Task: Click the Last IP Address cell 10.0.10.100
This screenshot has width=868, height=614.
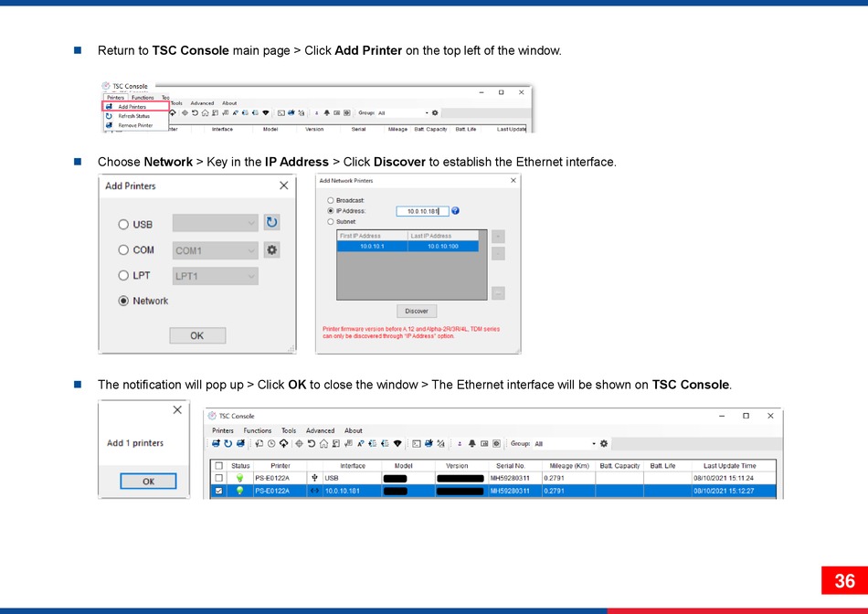Action: coord(443,247)
